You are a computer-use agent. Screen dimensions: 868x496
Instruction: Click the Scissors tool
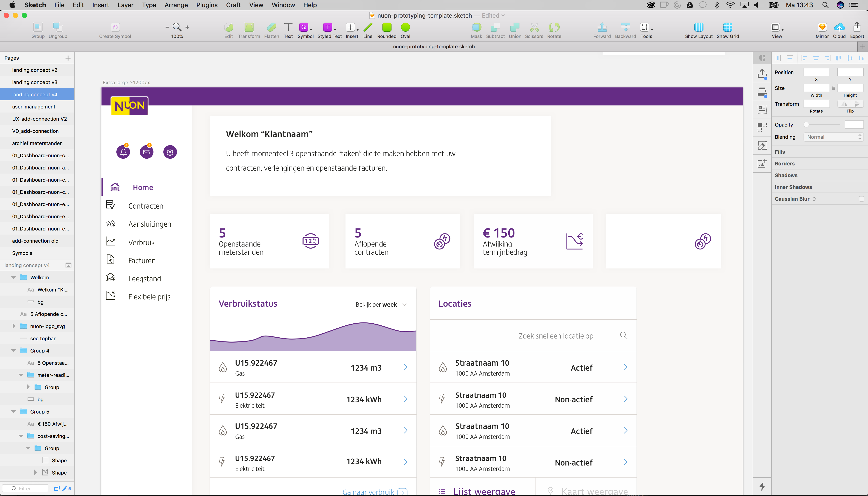[534, 27]
